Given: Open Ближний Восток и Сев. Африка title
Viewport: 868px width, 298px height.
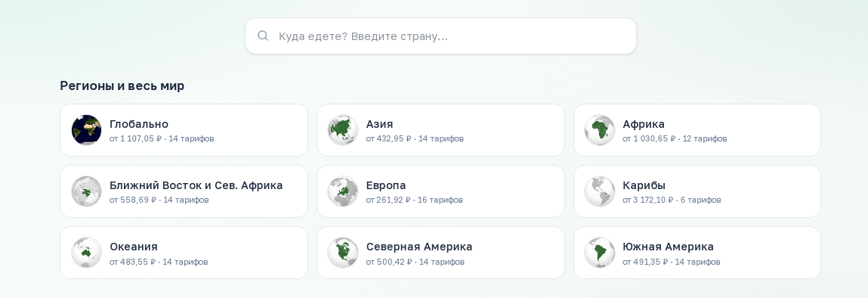Looking at the screenshot, I should 196,185.
